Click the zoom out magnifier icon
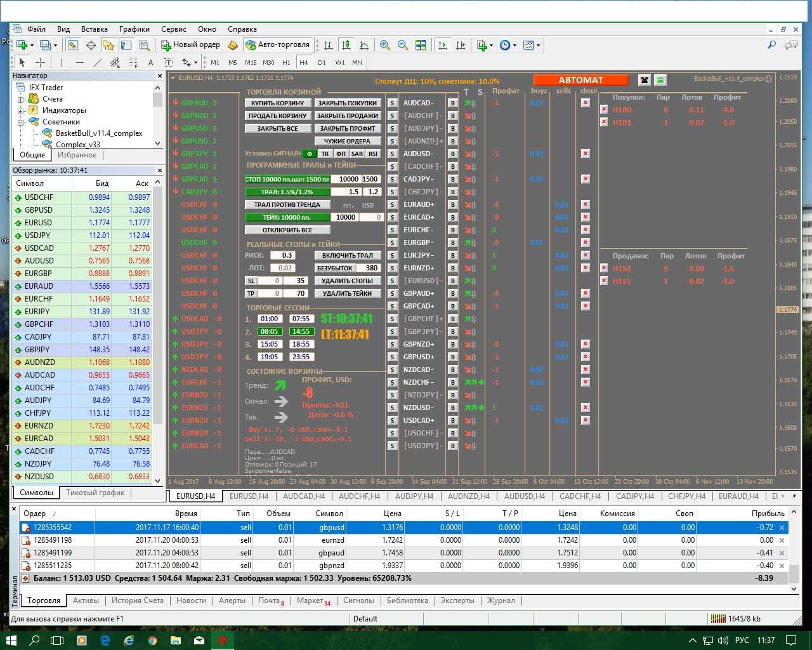Screen dimensions: 812x650 click(x=402, y=45)
